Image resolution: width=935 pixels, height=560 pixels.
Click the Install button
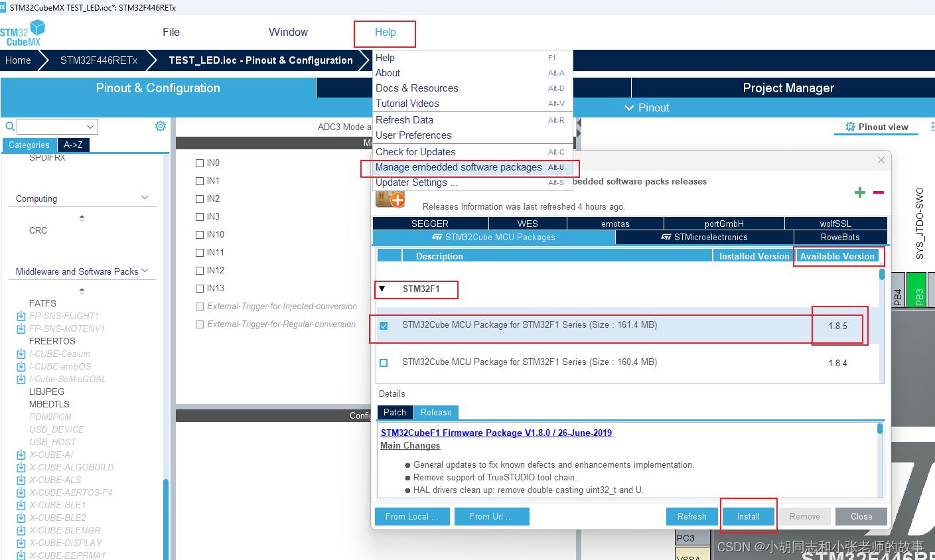click(x=748, y=516)
